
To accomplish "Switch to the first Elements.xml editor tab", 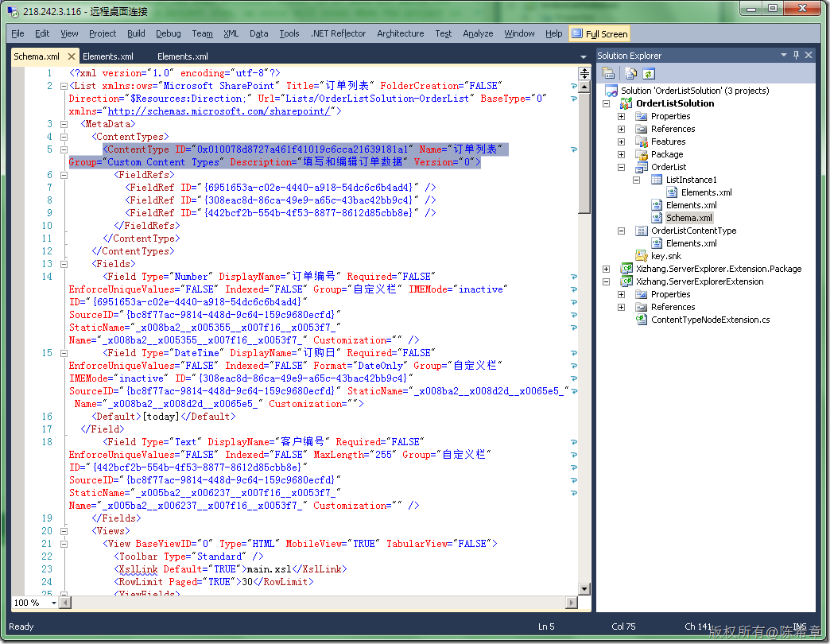I will pos(108,56).
